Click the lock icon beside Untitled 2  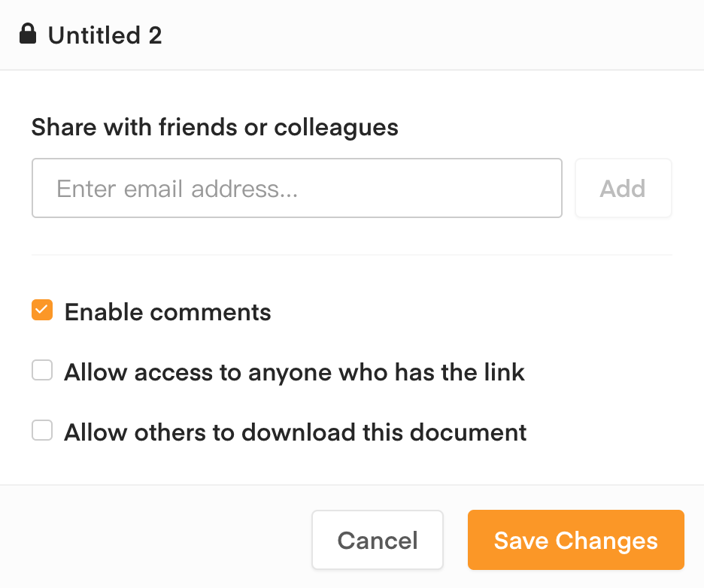point(28,35)
